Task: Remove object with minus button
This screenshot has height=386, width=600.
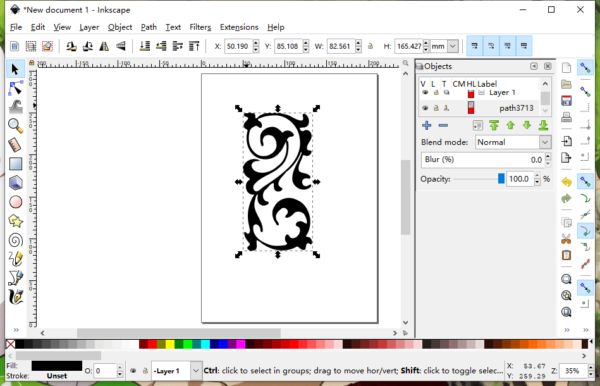Action: tap(443, 125)
